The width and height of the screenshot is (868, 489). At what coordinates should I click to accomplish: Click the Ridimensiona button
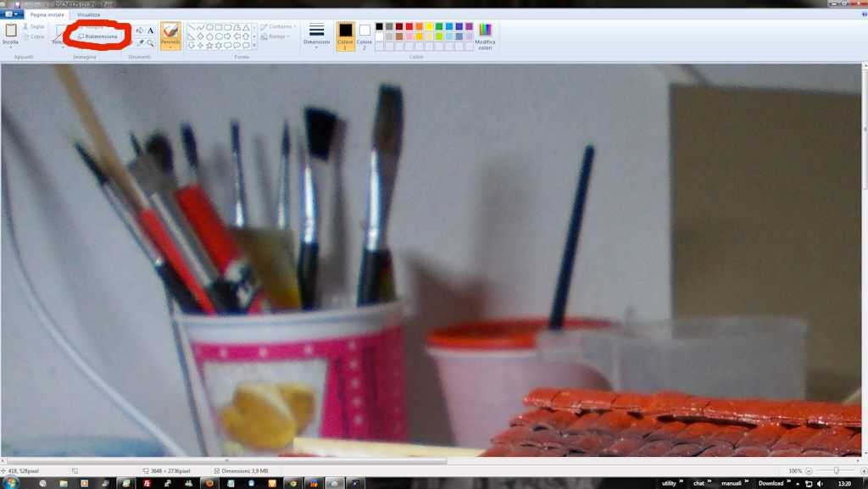tap(97, 36)
